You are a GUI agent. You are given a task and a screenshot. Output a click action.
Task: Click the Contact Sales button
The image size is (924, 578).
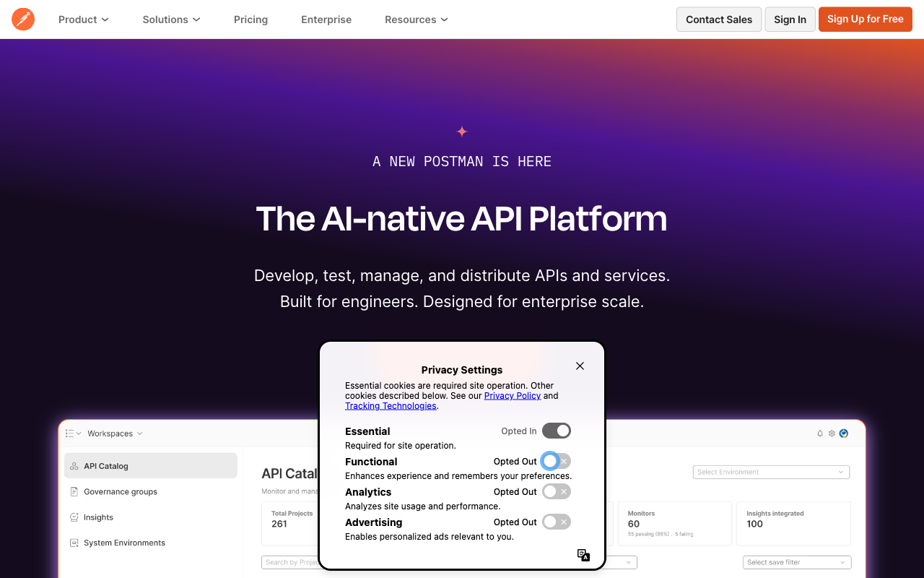click(719, 20)
